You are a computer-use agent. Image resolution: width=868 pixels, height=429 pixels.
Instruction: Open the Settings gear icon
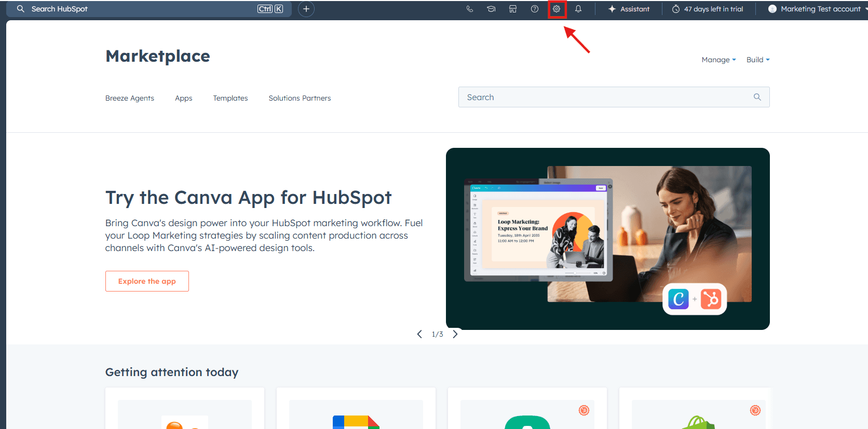tap(557, 9)
